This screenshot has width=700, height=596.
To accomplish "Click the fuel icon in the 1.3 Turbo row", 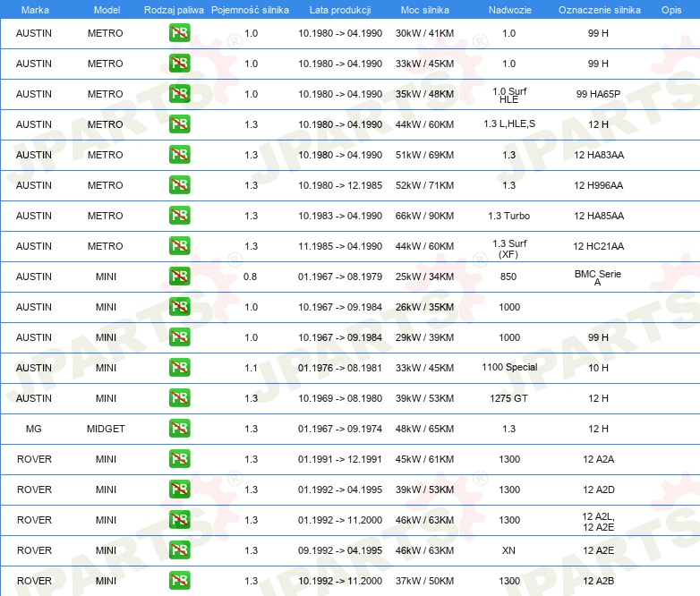I will click(x=179, y=215).
